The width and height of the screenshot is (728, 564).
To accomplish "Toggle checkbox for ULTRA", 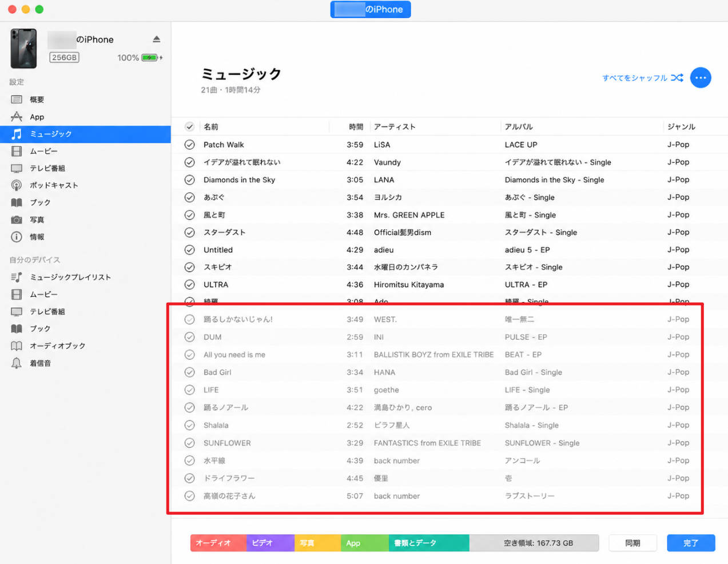I will (x=189, y=284).
